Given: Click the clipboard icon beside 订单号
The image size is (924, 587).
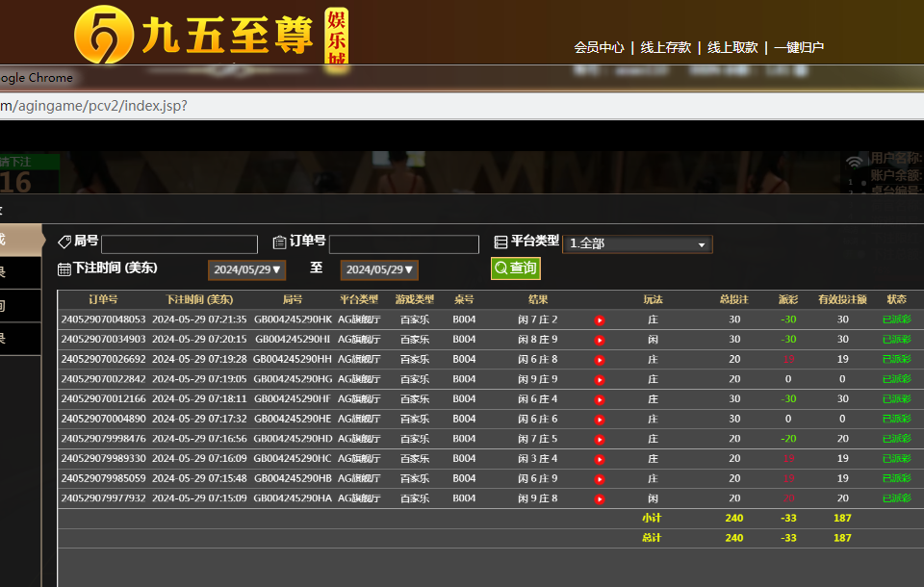Looking at the screenshot, I should (280, 242).
